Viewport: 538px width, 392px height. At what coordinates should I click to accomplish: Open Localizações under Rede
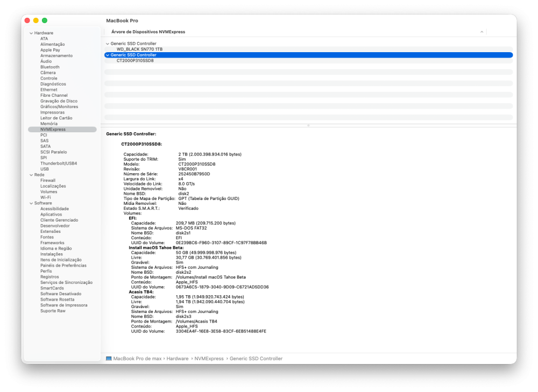click(x=53, y=186)
